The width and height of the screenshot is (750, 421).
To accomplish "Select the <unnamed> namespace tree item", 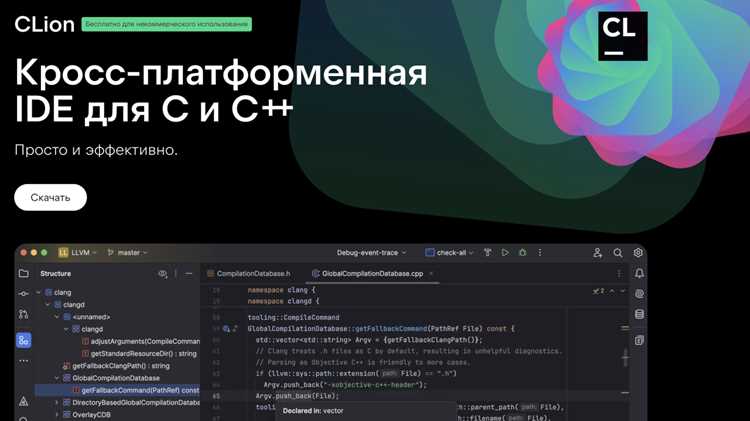I will click(x=87, y=317).
